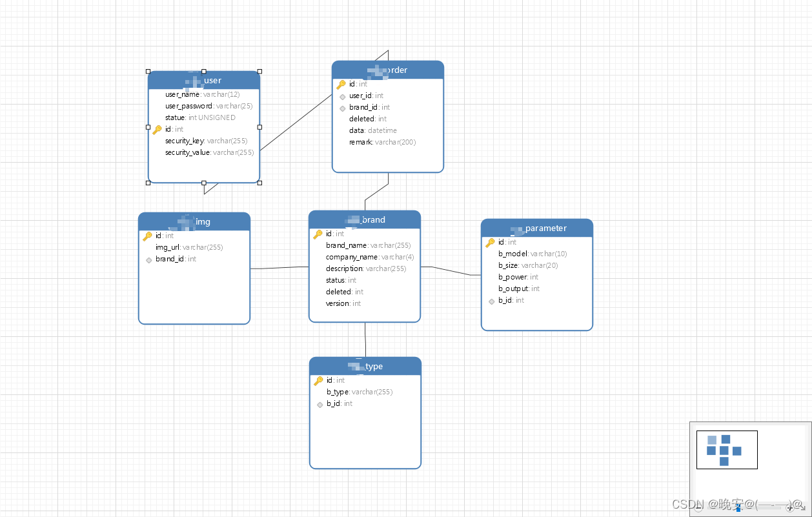The height and width of the screenshot is (517, 812).
Task: Click the statue int UNSIGNED column
Action: click(x=201, y=118)
